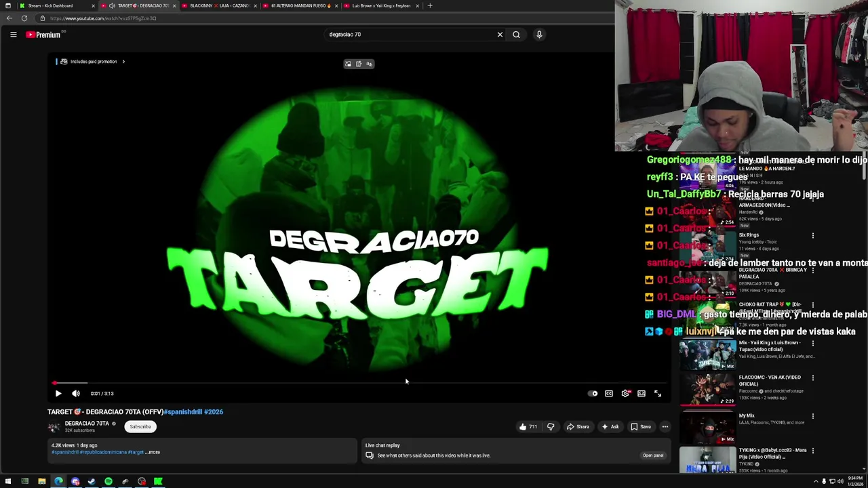Start voice search with the microphone
The height and width of the screenshot is (488, 868).
tap(539, 35)
